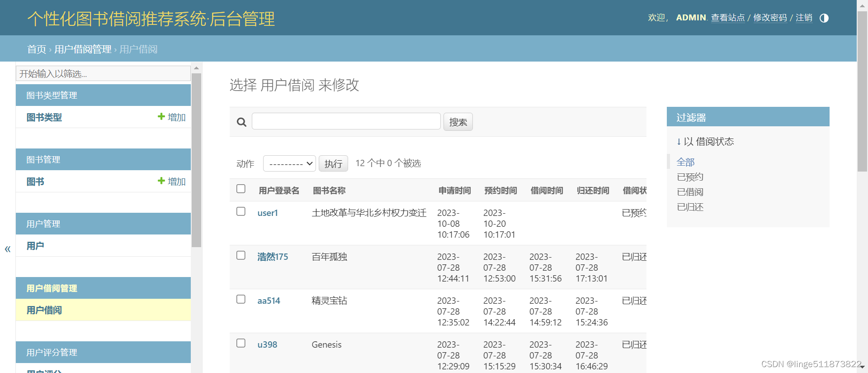Click the search magnifier icon

[242, 122]
